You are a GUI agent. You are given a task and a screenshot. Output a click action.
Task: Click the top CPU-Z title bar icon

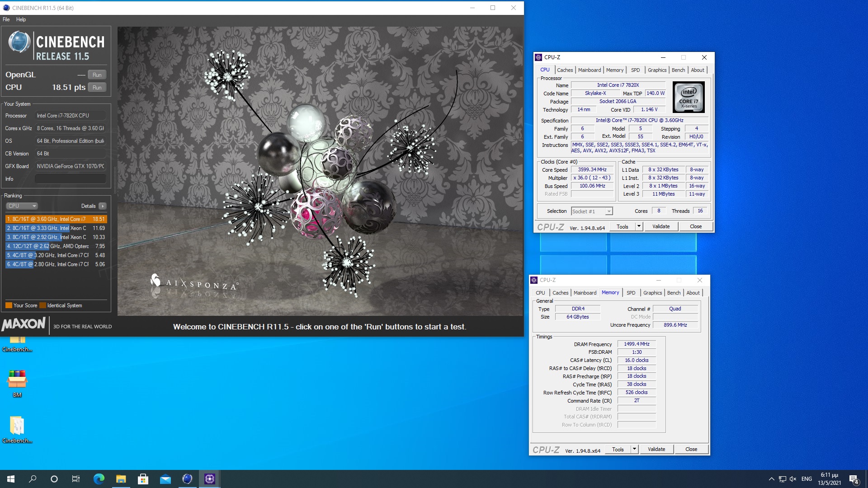pos(538,57)
